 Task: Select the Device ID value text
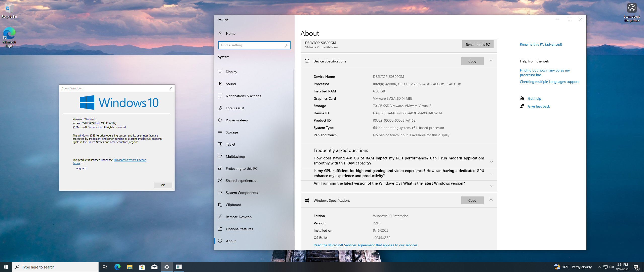[407, 113]
